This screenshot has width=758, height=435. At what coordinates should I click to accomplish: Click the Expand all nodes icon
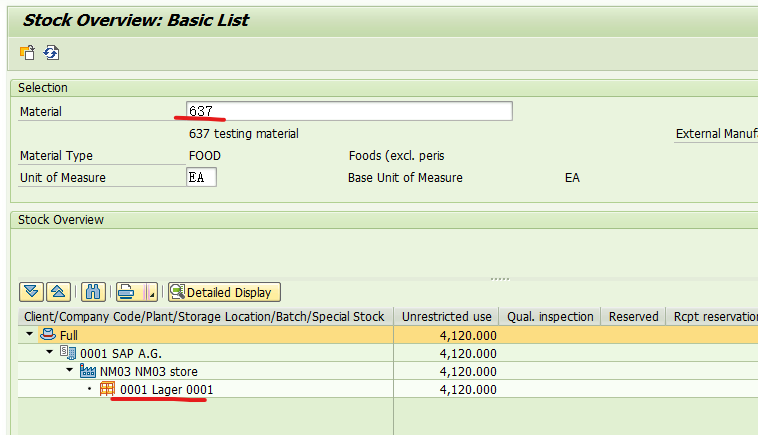(x=31, y=292)
